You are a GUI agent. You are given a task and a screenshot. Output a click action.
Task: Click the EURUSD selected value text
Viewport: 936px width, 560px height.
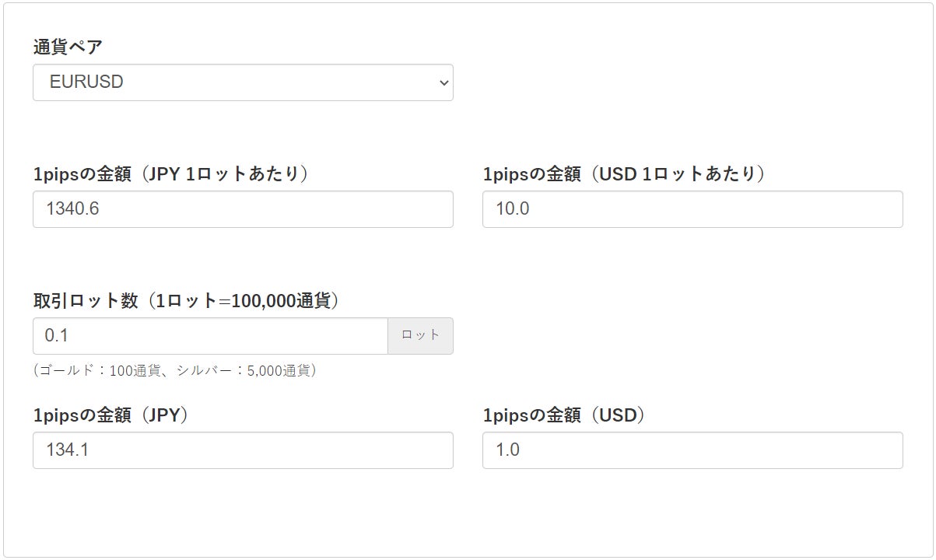[x=86, y=82]
